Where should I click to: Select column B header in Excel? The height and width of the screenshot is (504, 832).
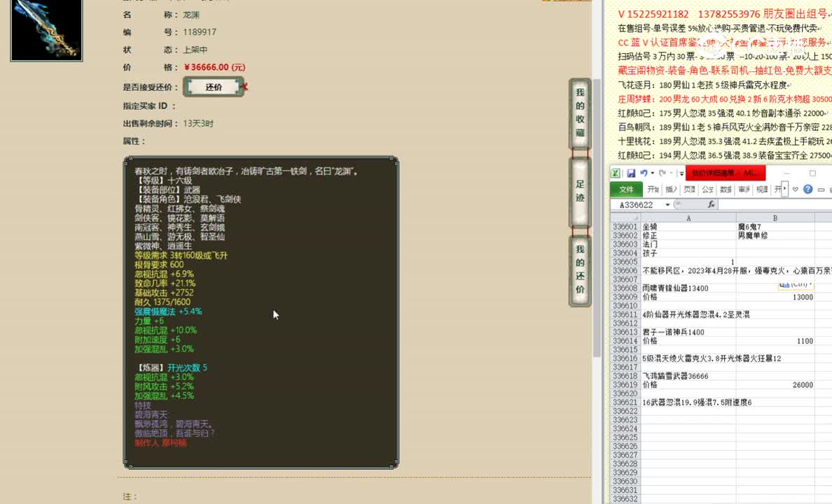pyautogui.click(x=775, y=218)
